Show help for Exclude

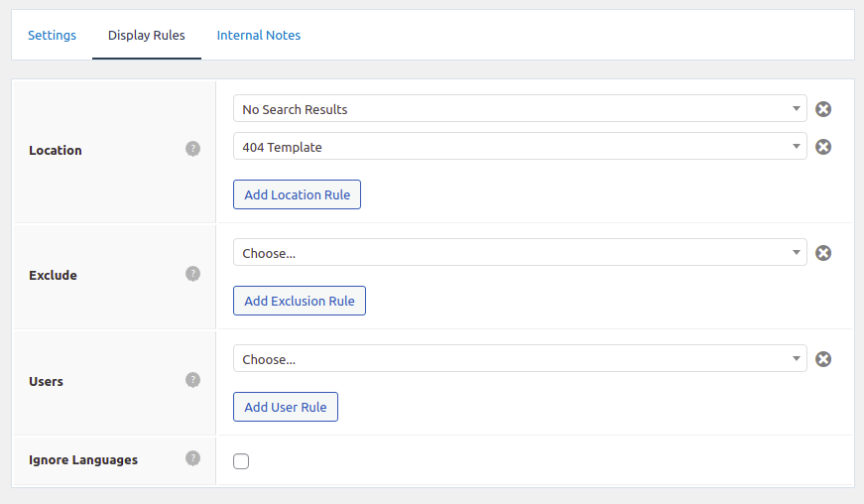pos(192,274)
